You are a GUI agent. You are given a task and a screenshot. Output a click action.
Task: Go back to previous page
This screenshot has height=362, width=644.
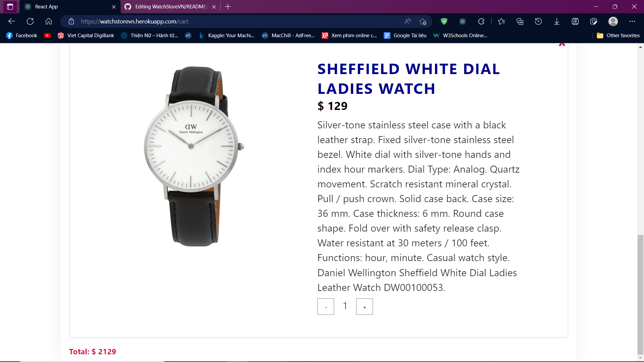point(12,21)
